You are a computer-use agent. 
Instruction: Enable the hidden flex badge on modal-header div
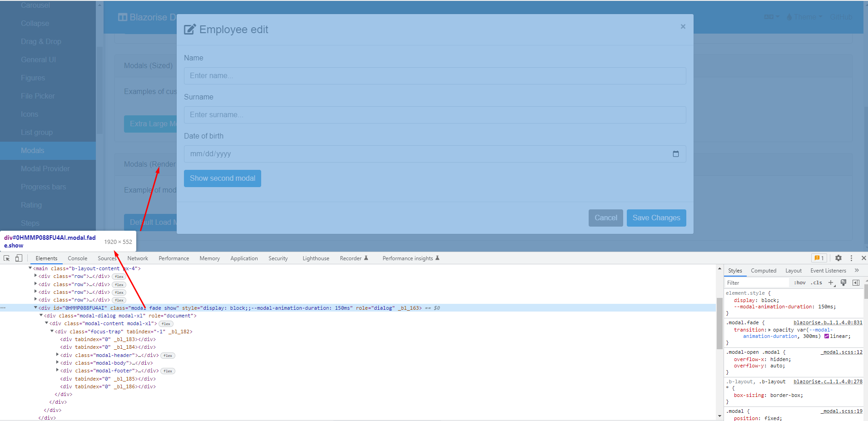[168, 355]
